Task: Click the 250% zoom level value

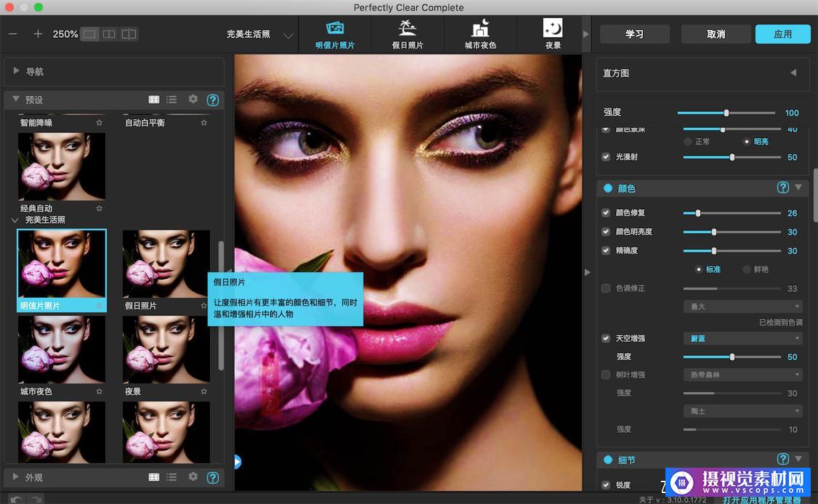Action: click(x=65, y=34)
